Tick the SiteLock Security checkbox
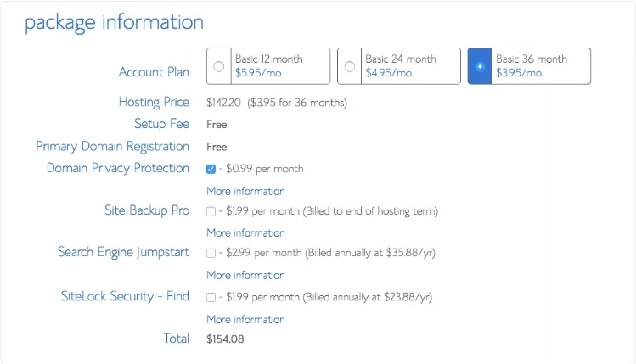636x364 pixels. [211, 298]
